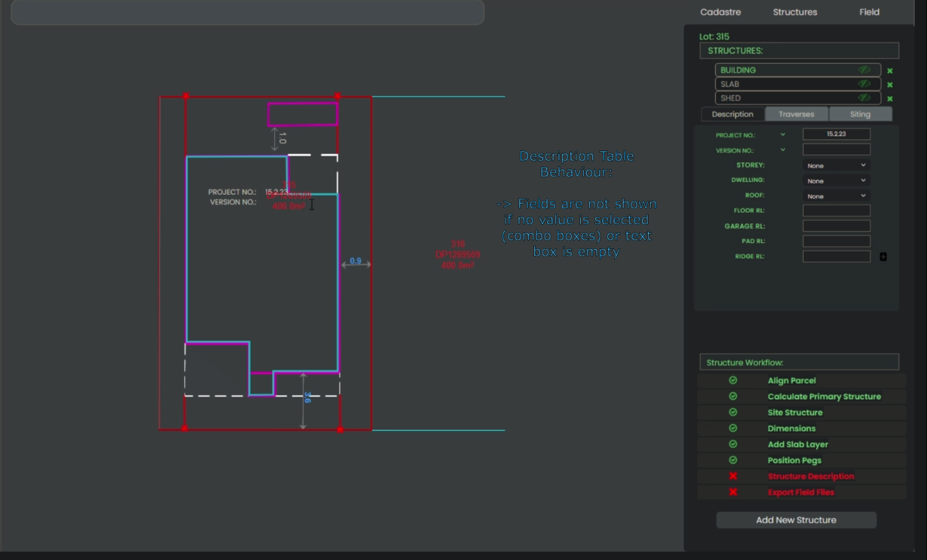Select the Export Field Files step
Image resolution: width=927 pixels, height=560 pixels.
click(802, 492)
